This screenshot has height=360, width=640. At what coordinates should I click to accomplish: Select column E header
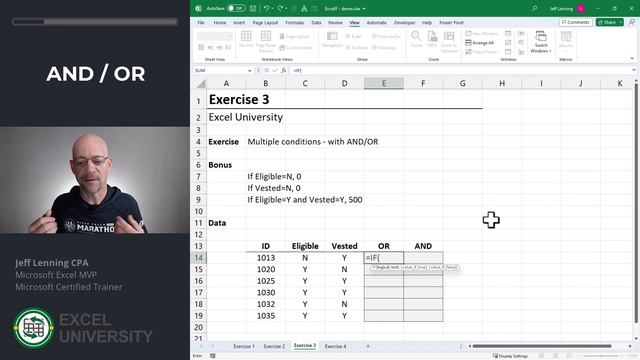coord(384,83)
